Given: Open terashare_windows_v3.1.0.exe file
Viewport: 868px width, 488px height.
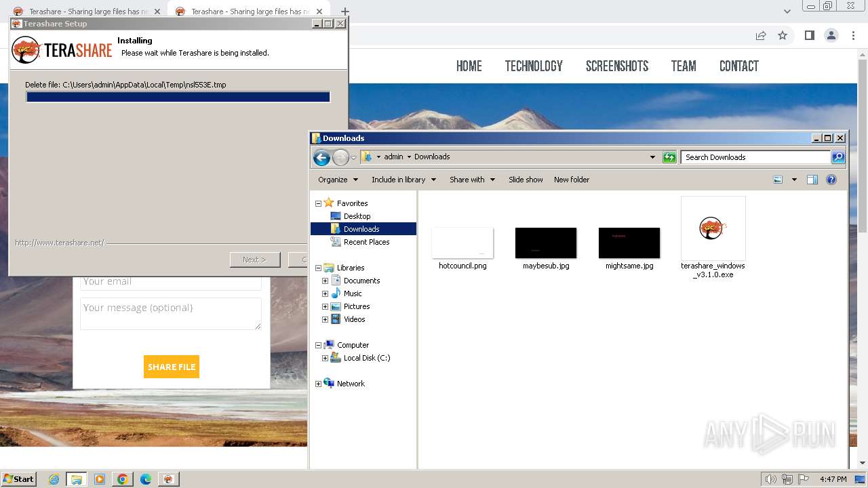Looking at the screenshot, I should 713,237.
